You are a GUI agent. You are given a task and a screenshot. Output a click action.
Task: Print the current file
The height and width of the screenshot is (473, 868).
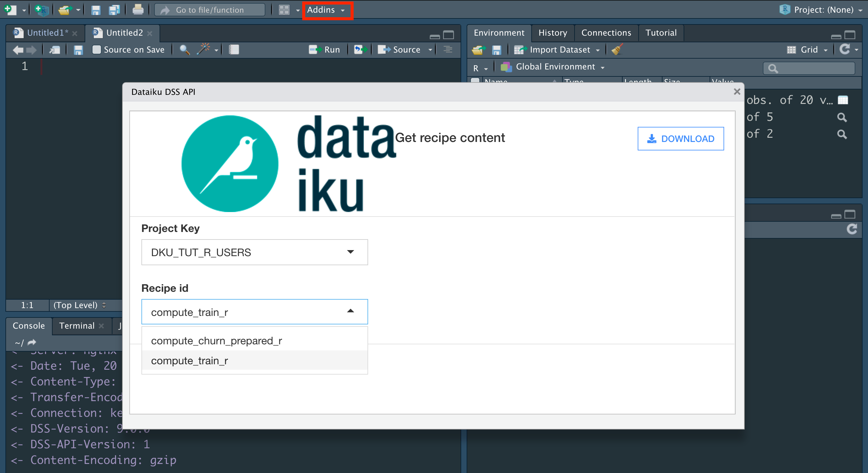tap(138, 10)
